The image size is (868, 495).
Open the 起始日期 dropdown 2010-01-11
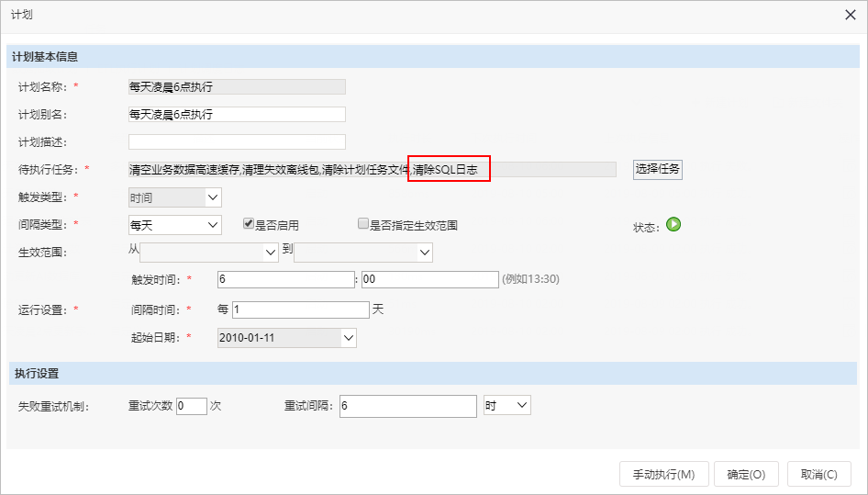(x=287, y=338)
